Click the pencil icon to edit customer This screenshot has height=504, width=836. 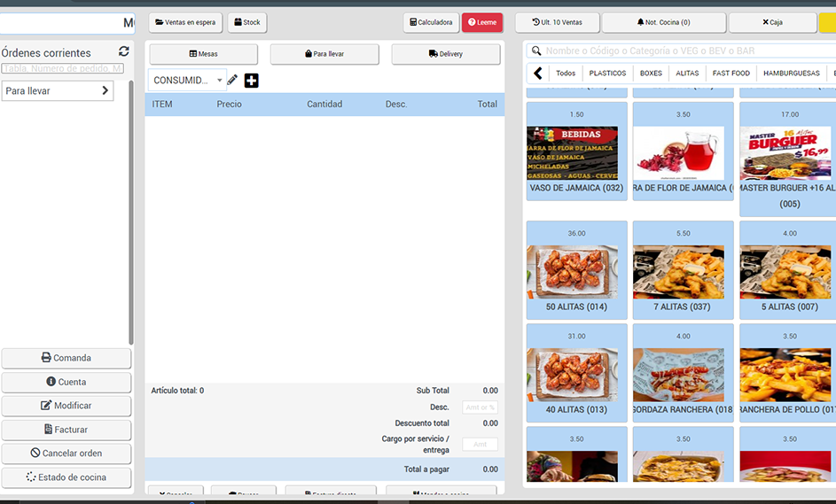[232, 81]
